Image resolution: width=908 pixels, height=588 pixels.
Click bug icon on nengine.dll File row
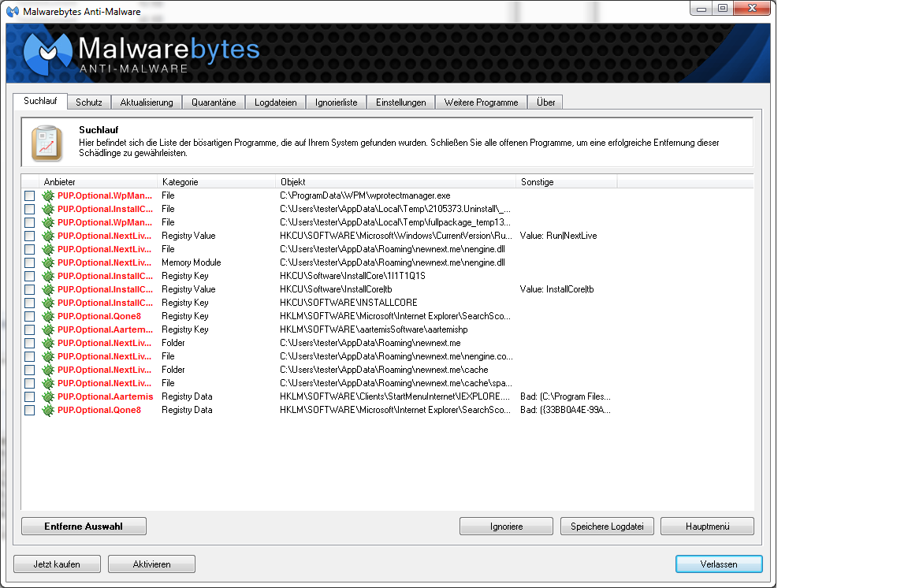click(48, 249)
